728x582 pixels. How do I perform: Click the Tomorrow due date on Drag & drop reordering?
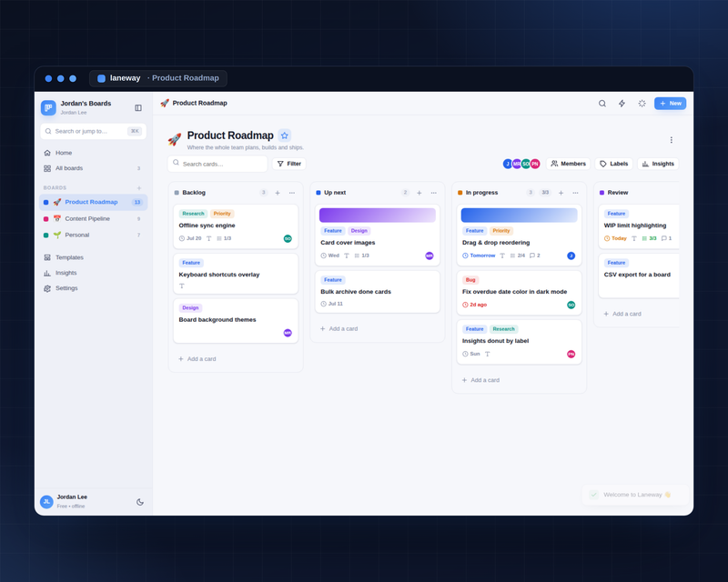tap(479, 256)
